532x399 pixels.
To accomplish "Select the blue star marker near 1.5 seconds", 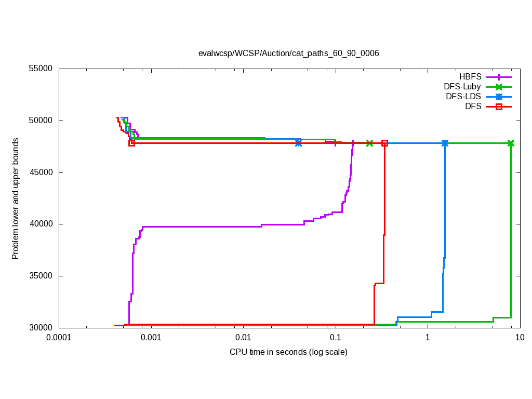I will click(x=445, y=143).
